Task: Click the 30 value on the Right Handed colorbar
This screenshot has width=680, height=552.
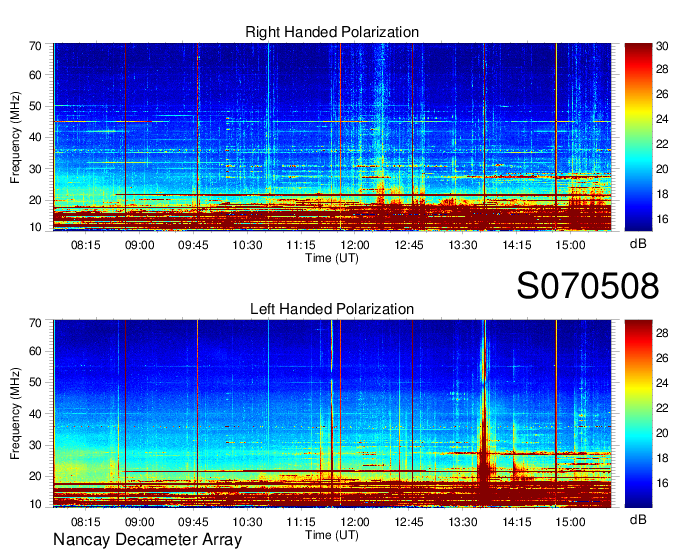Action: coord(662,46)
